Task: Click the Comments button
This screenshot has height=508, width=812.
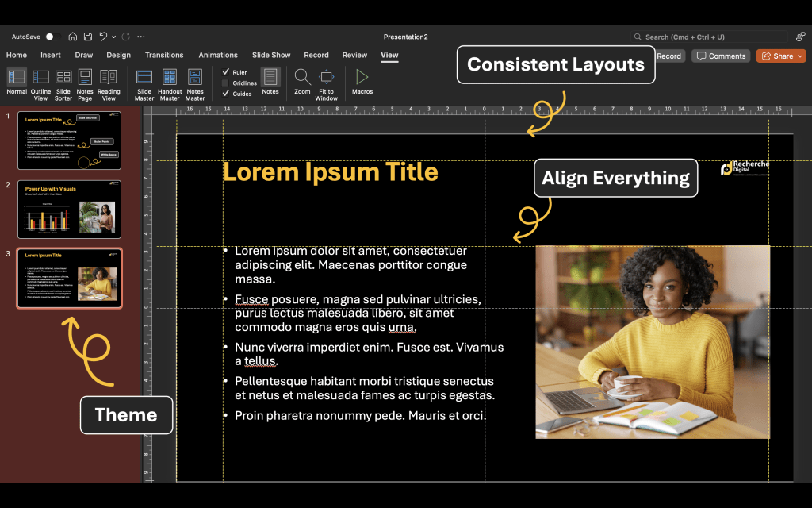Action: [721, 56]
